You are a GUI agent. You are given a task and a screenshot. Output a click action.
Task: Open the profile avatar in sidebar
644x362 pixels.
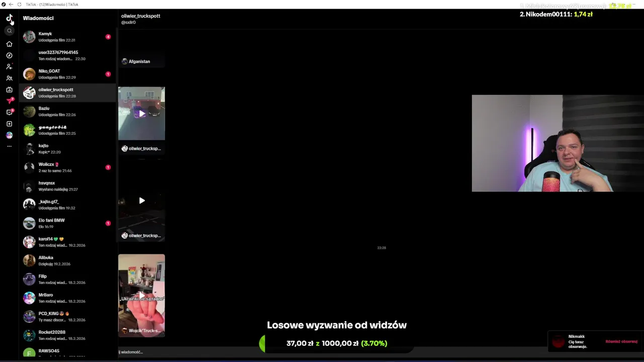tap(9, 135)
